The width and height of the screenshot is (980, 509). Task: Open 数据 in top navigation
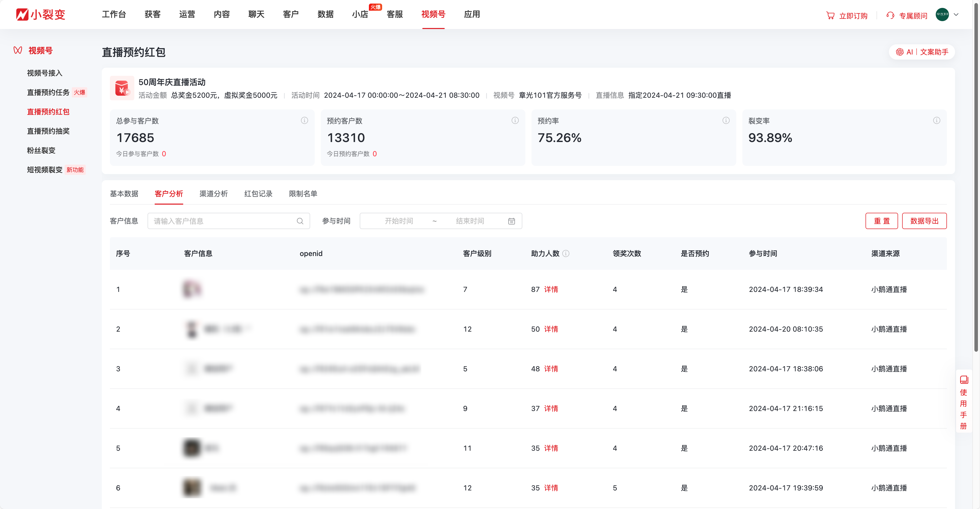click(325, 15)
